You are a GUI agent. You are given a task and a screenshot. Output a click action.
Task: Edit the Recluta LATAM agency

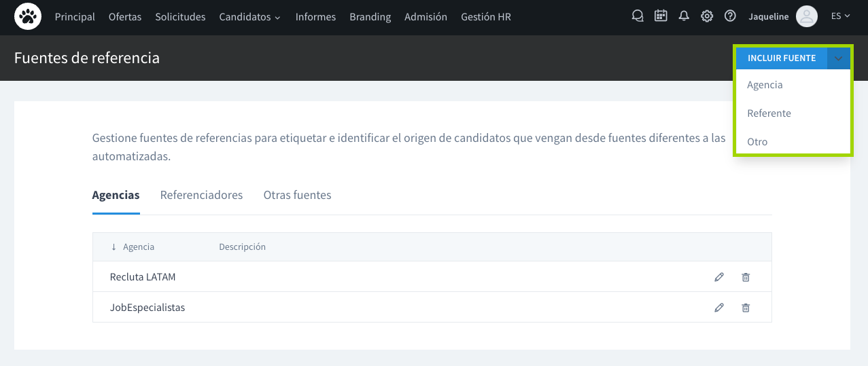click(x=719, y=277)
